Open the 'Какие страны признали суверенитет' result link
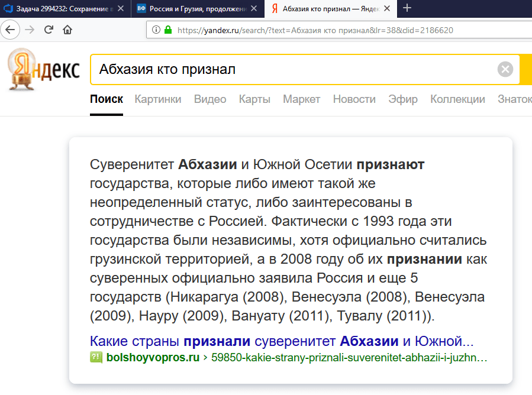The height and width of the screenshot is (395, 532). (x=282, y=342)
